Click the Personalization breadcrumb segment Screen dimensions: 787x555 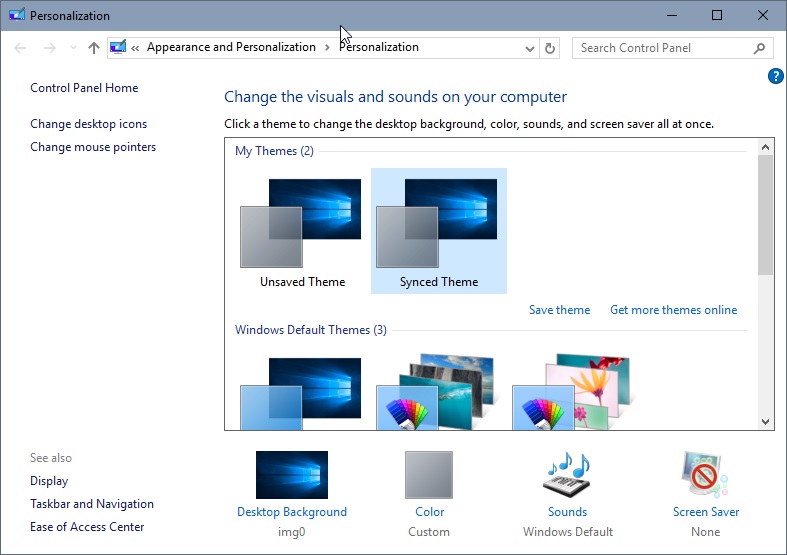coord(379,47)
